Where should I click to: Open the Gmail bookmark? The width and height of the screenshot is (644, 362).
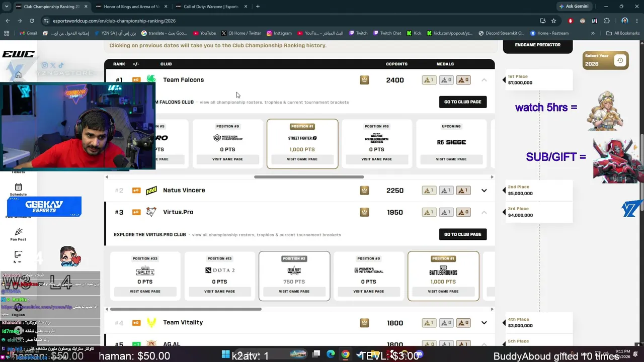(x=28, y=33)
